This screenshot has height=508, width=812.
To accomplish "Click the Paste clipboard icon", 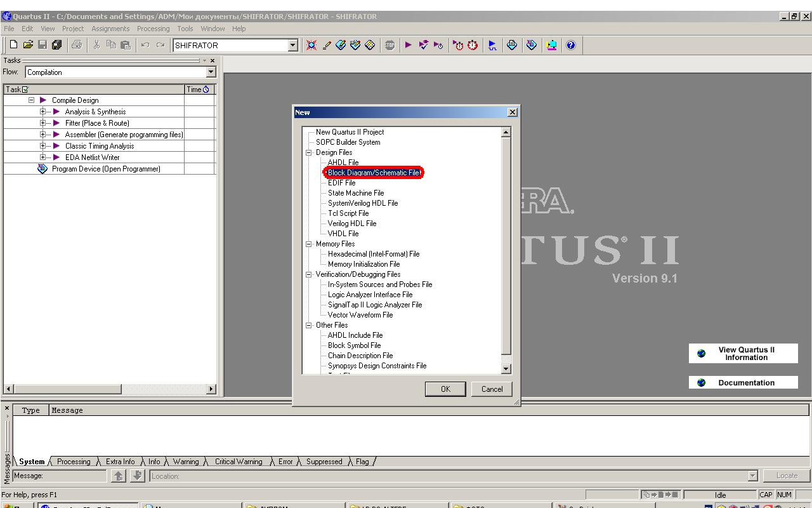I will pos(125,45).
